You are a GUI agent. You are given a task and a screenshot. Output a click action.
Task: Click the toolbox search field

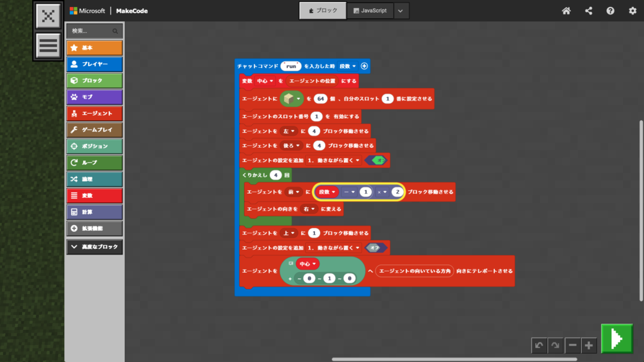point(91,30)
